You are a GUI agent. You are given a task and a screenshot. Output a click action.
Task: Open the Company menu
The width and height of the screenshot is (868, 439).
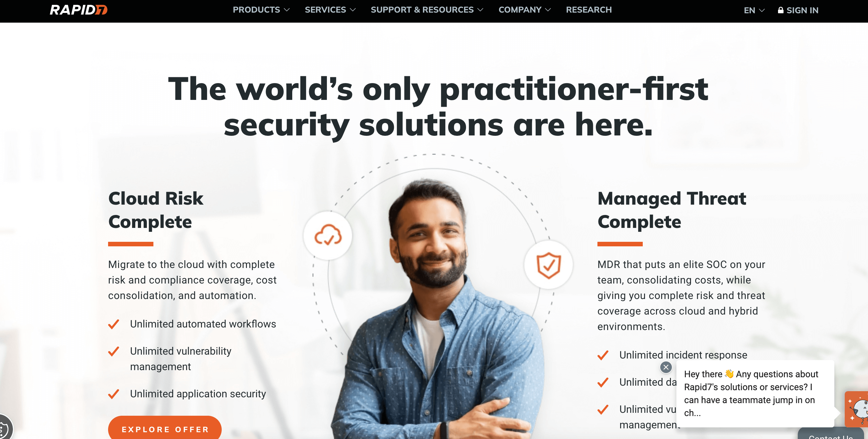coord(525,10)
